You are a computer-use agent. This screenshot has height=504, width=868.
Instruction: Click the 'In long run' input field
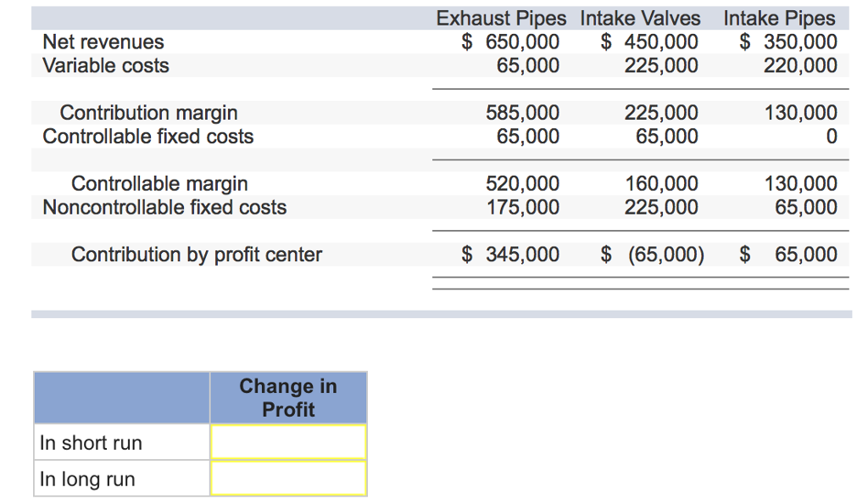288,479
